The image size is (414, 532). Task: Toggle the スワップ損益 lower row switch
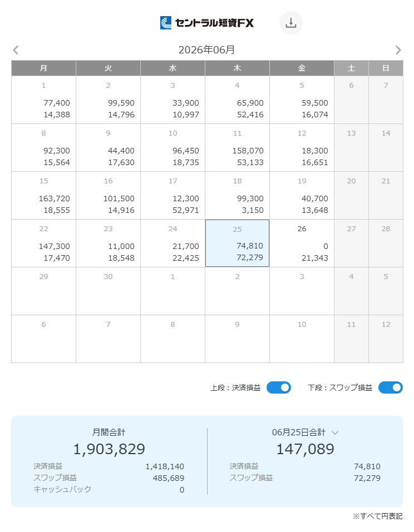point(391,387)
